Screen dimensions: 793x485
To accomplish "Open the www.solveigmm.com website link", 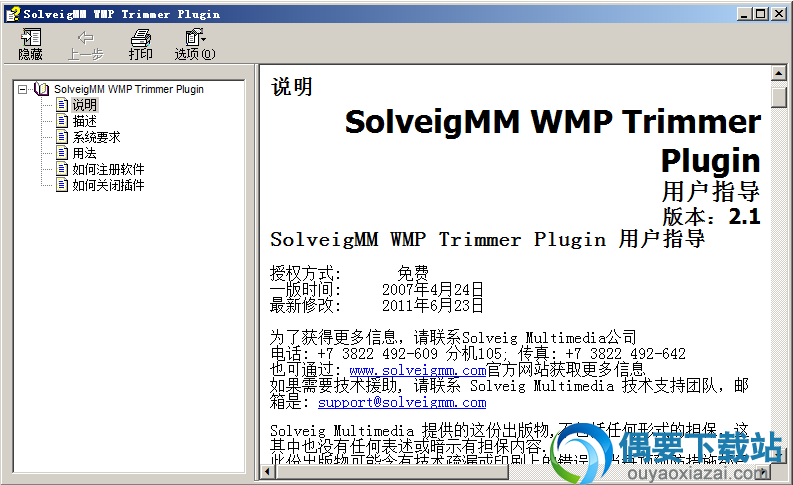I will 418,370.
